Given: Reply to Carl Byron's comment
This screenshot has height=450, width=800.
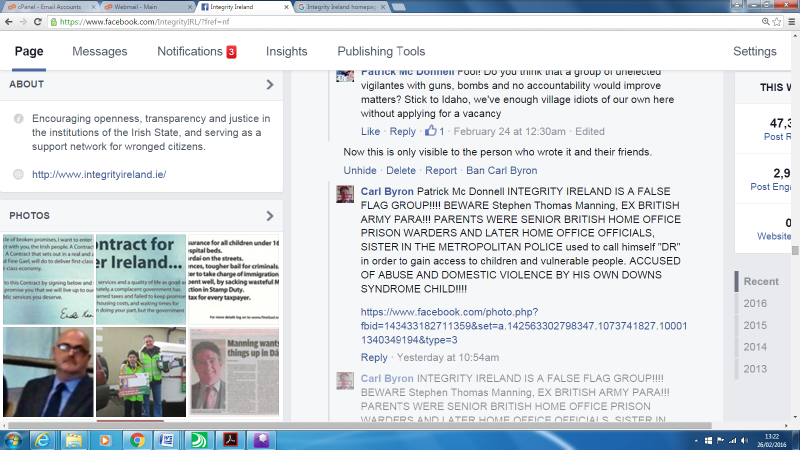Looking at the screenshot, I should [374, 358].
